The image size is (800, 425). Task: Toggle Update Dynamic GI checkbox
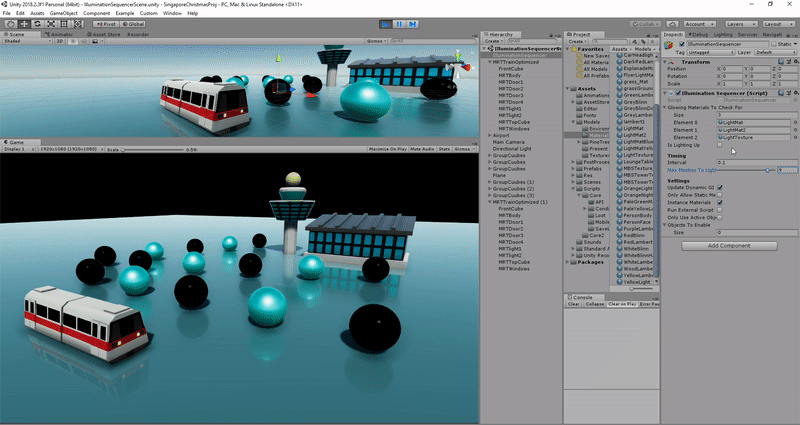click(720, 187)
